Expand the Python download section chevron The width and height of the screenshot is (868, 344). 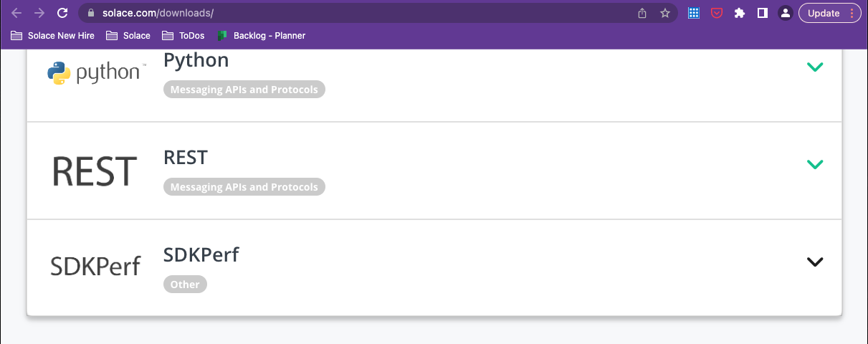point(815,67)
